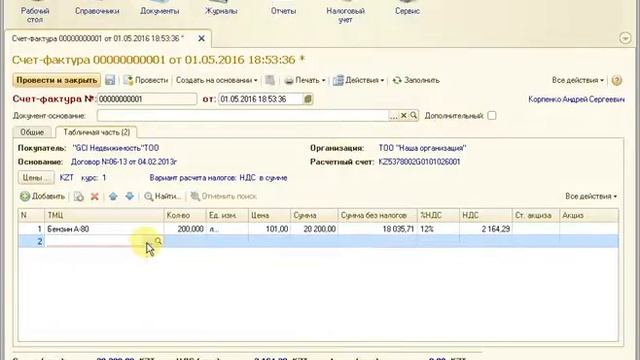Click Цена column header
Image resolution: width=640 pixels, height=360 pixels.
tap(269, 215)
